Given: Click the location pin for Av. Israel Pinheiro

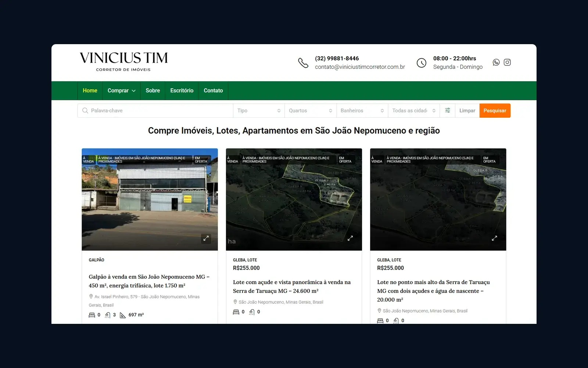Looking at the screenshot, I should [91, 296].
